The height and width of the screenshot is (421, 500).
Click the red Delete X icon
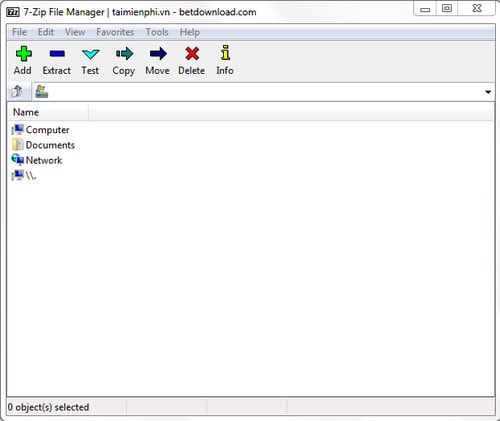(x=192, y=53)
